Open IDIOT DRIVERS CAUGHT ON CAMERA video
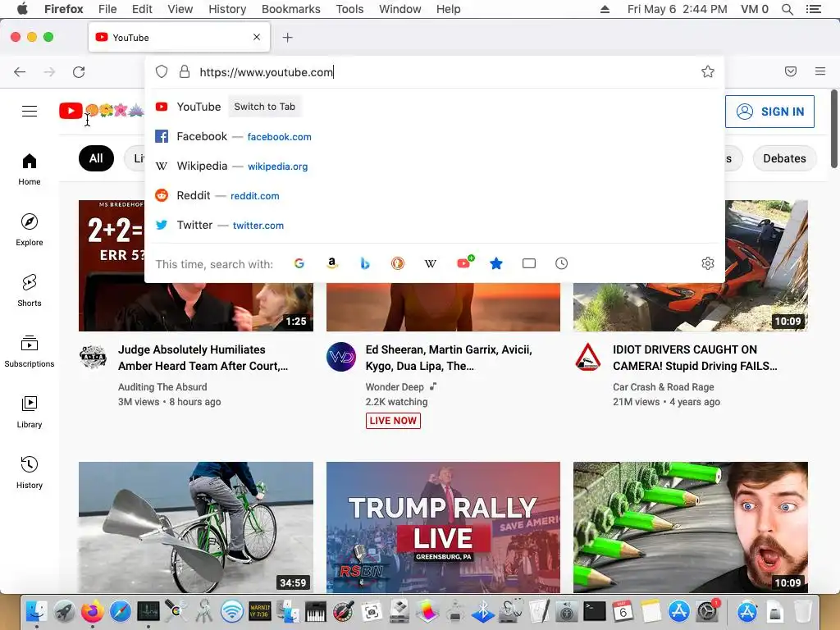Viewport: 840px width, 630px height. [695, 358]
